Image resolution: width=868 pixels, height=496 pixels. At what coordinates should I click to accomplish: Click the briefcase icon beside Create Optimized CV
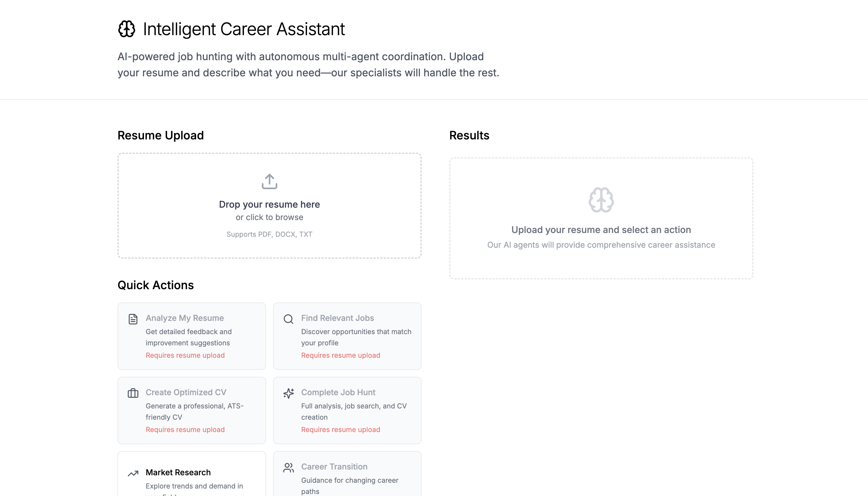[x=133, y=393]
